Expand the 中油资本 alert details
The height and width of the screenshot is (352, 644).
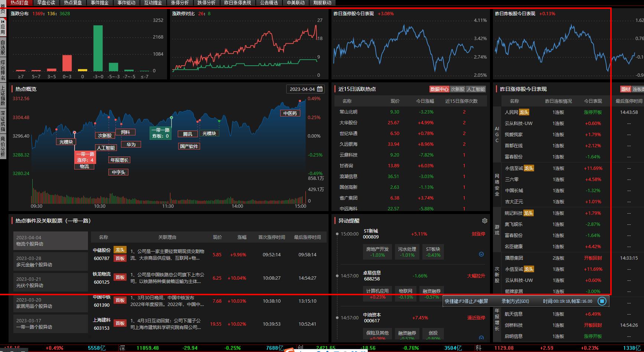[481, 338]
